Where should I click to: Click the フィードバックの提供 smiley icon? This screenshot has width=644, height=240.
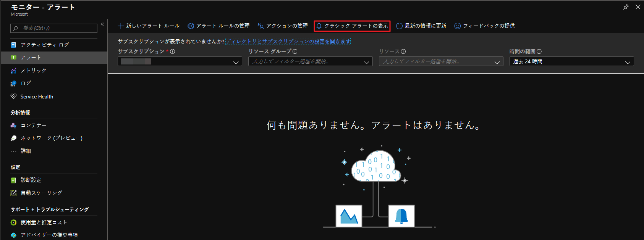[x=457, y=26]
